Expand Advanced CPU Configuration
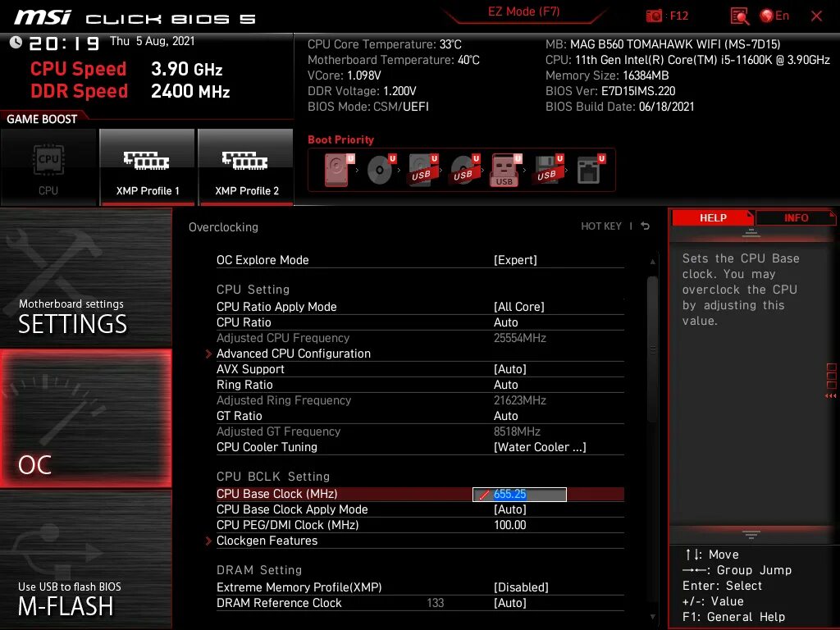840x630 pixels. pos(293,354)
